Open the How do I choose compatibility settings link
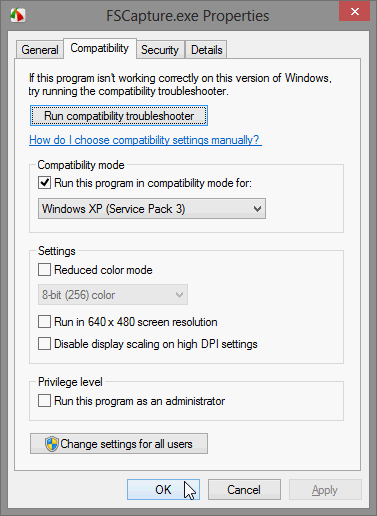The image size is (377, 516). pos(145,140)
